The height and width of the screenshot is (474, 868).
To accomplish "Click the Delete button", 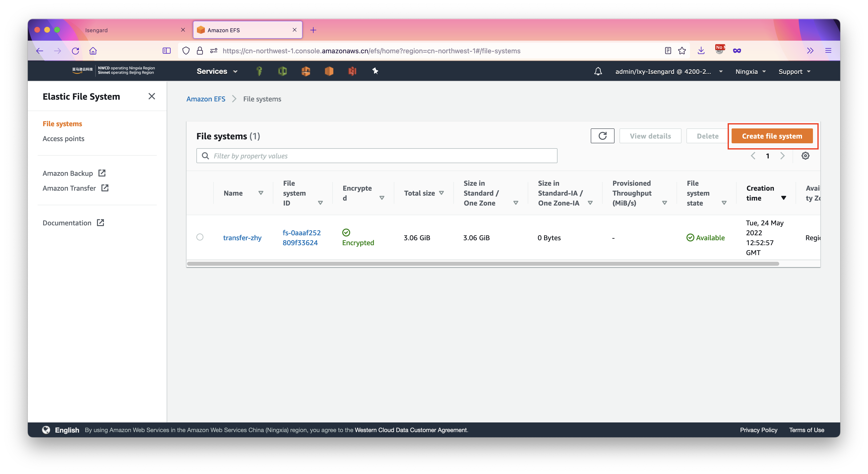I will pyautogui.click(x=707, y=136).
